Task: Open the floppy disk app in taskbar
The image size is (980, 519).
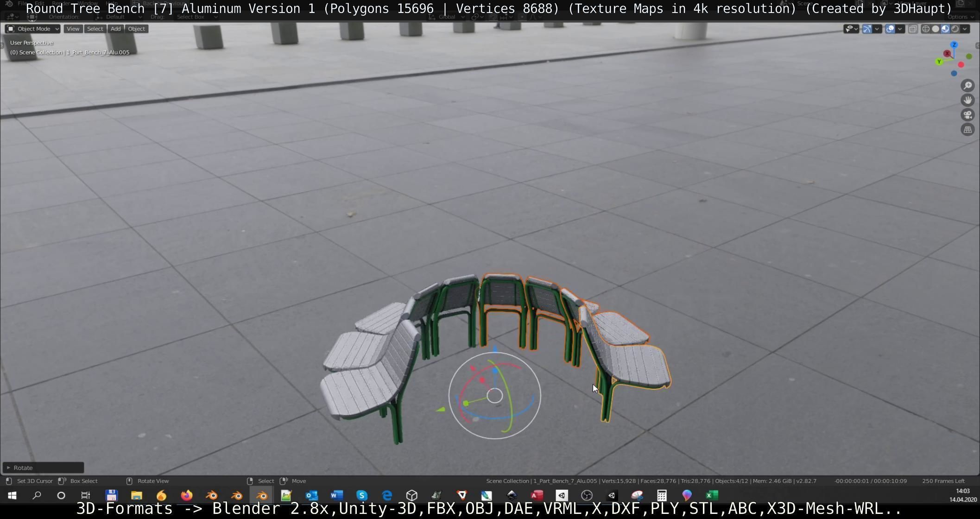Action: (112, 495)
